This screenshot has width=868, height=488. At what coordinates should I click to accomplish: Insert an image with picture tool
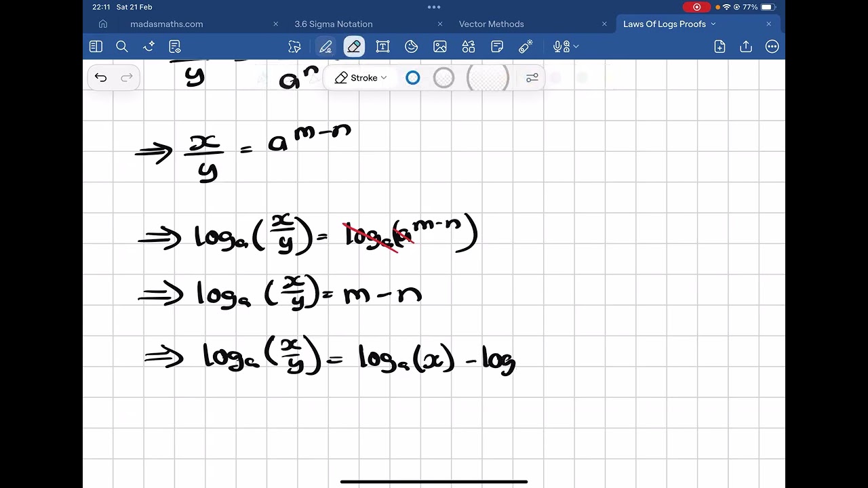[440, 47]
